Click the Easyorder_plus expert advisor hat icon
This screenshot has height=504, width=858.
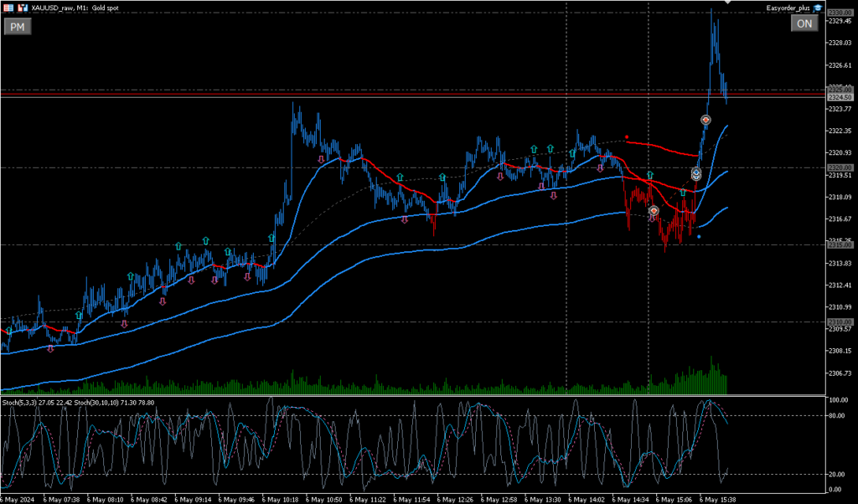tap(818, 8)
